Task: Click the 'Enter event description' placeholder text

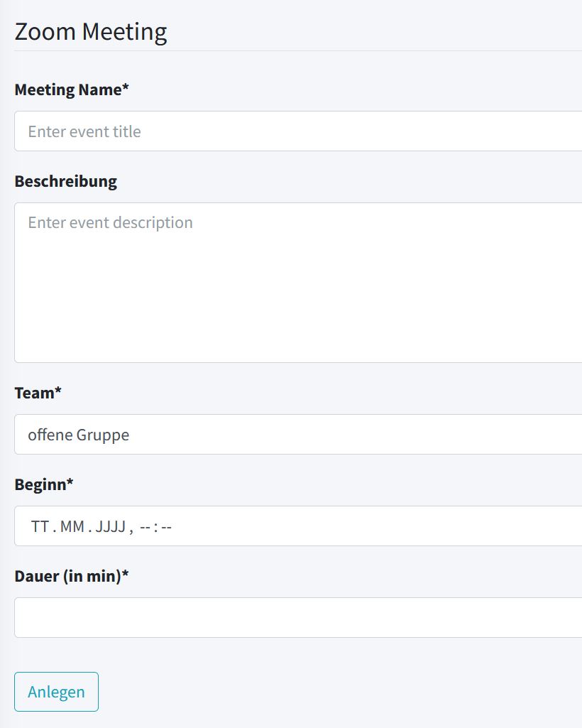Action: (x=110, y=222)
